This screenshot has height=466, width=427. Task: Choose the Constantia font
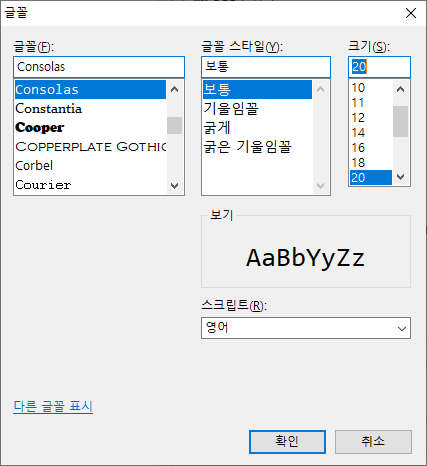pos(90,109)
